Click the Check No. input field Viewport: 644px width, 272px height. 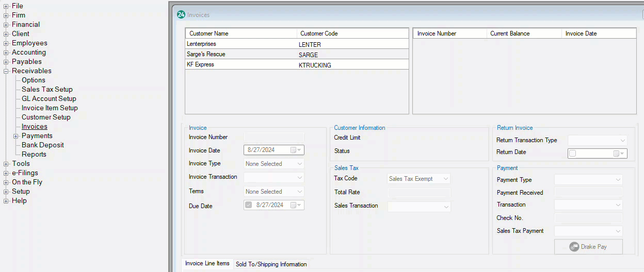click(x=588, y=218)
